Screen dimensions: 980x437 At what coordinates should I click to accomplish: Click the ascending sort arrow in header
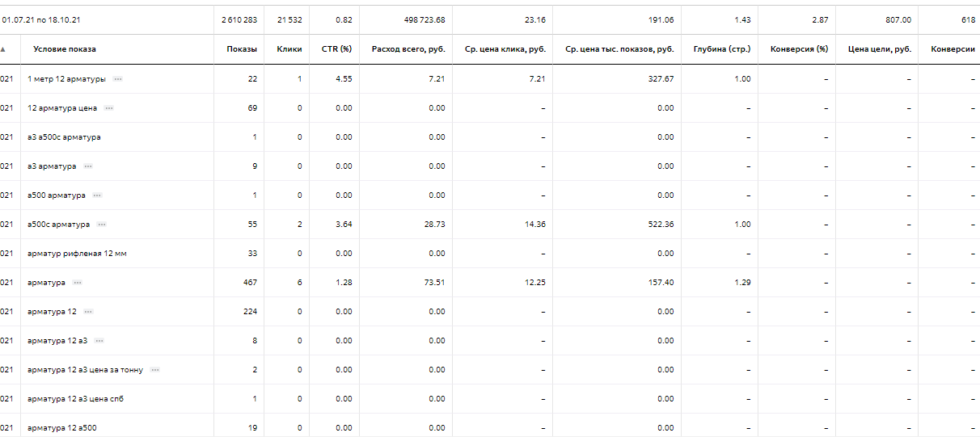click(x=3, y=49)
